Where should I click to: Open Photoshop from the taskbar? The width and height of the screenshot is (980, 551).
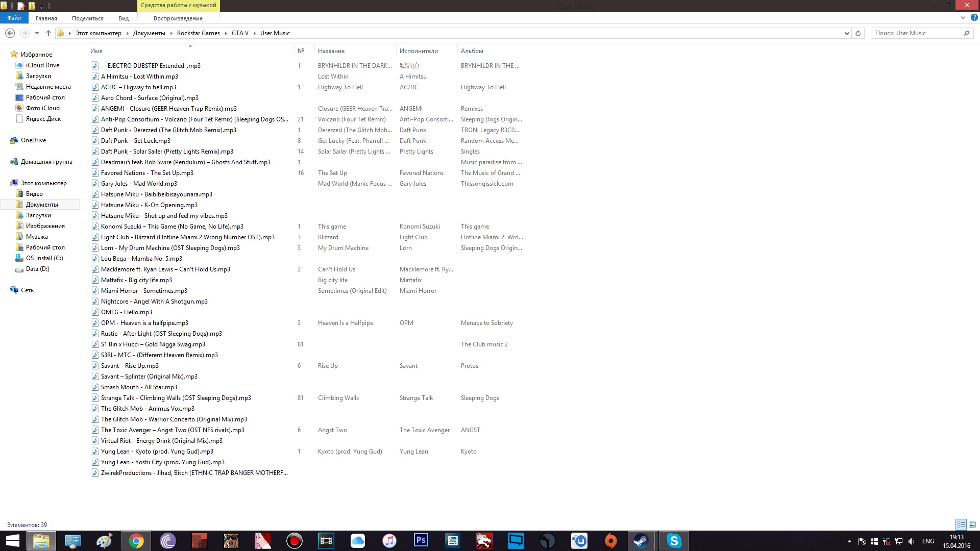[421, 541]
